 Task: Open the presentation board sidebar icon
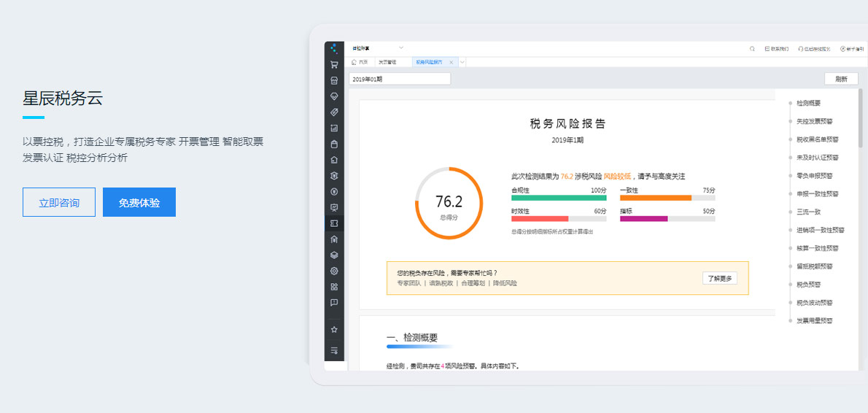pyautogui.click(x=334, y=208)
